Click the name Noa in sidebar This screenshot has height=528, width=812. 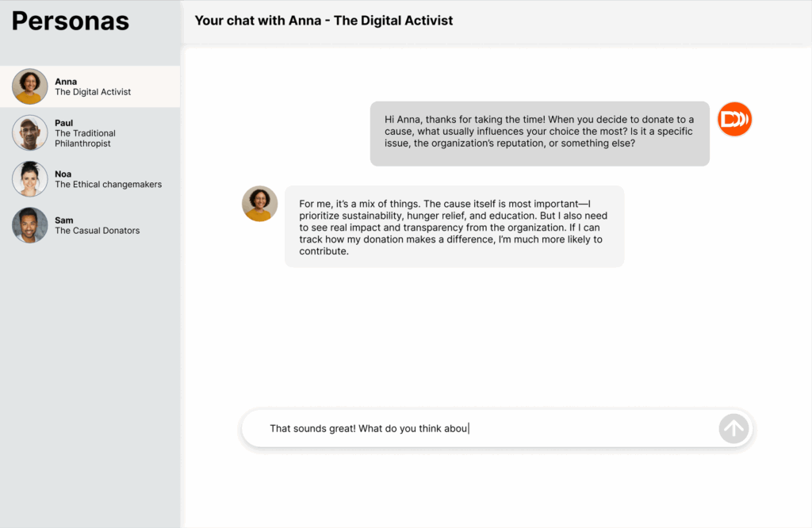click(x=63, y=174)
